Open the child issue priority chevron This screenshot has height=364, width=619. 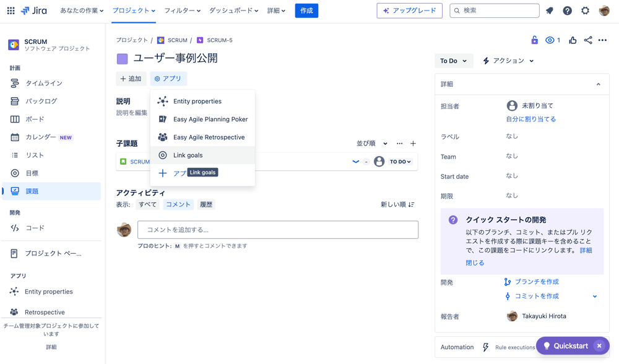click(x=356, y=162)
